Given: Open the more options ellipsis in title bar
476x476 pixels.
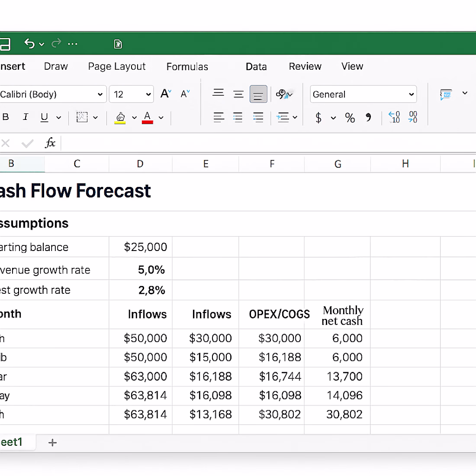Looking at the screenshot, I should pos(73,44).
